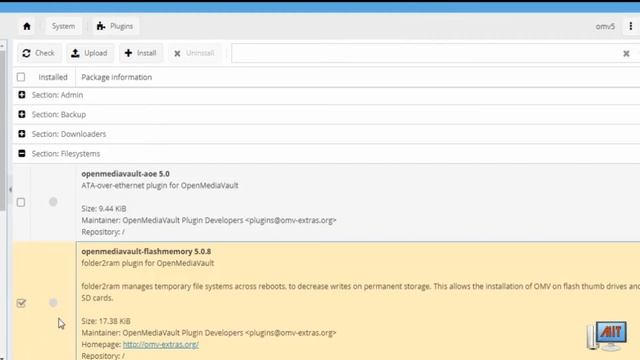Sort by the Installed column header
This screenshot has width=640, height=360.
tap(53, 77)
